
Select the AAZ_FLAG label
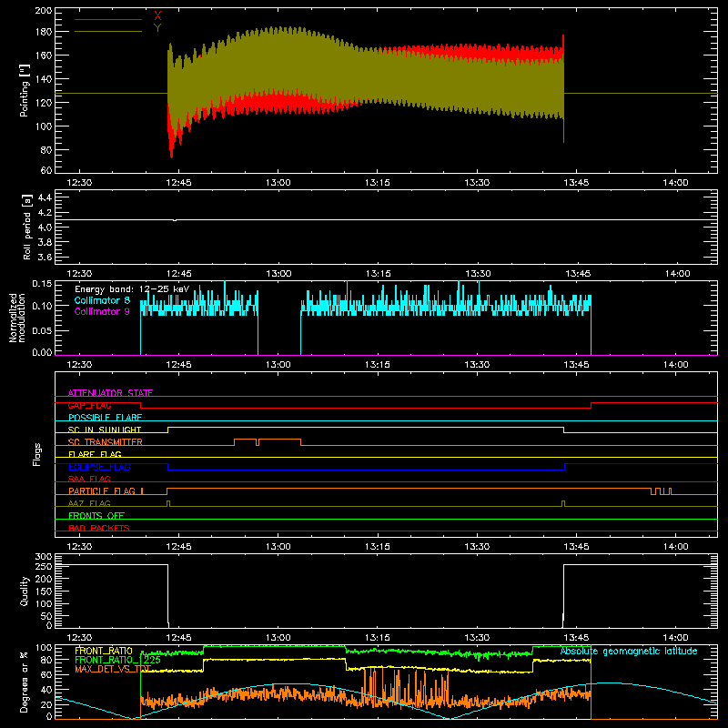point(89,504)
